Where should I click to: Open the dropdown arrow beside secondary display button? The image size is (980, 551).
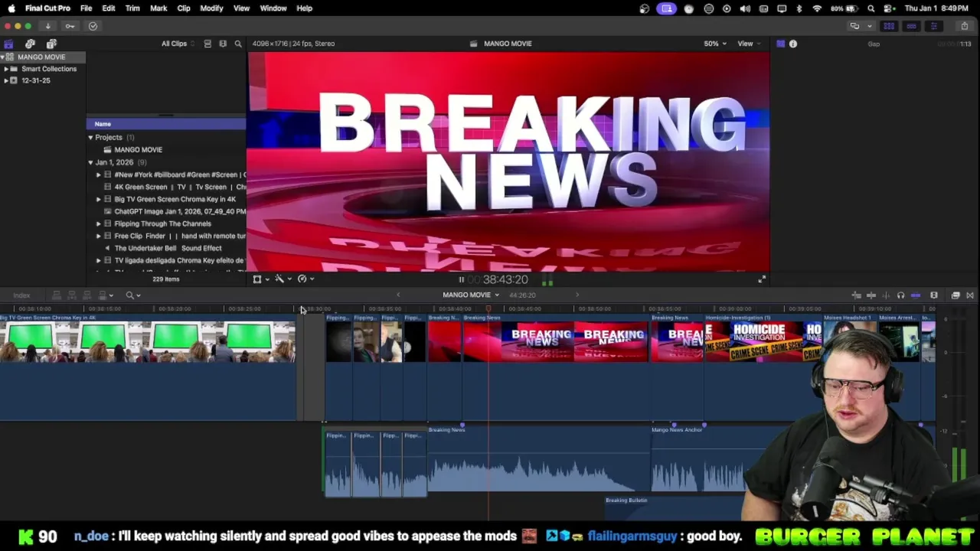point(869,26)
